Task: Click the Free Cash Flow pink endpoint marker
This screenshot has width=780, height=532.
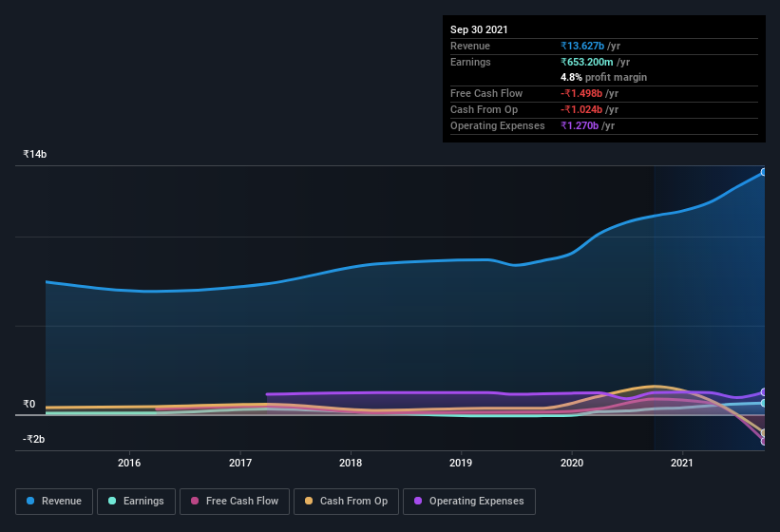Action: (764, 442)
